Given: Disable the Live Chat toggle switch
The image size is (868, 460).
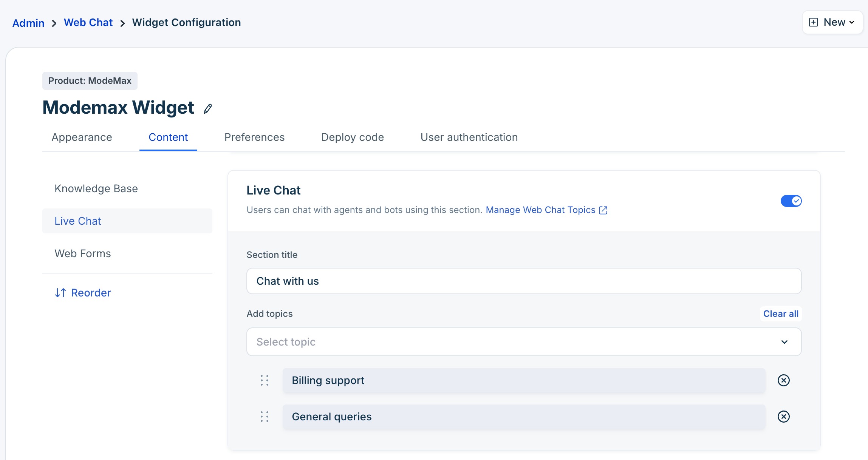Looking at the screenshot, I should coord(791,201).
